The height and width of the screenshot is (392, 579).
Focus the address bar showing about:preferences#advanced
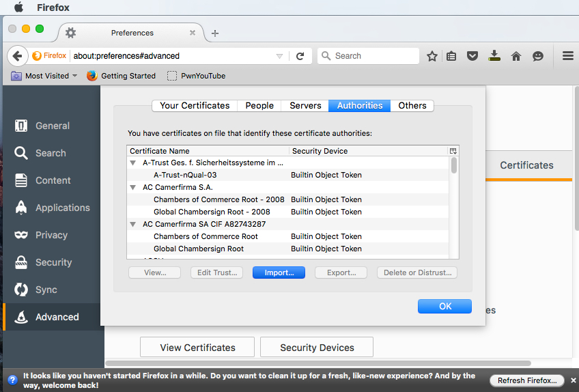[x=171, y=56]
